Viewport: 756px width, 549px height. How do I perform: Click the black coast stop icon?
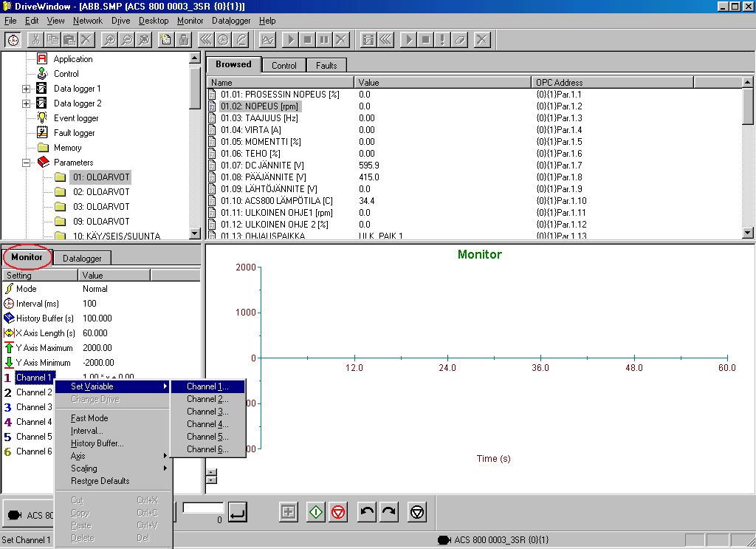tap(417, 512)
